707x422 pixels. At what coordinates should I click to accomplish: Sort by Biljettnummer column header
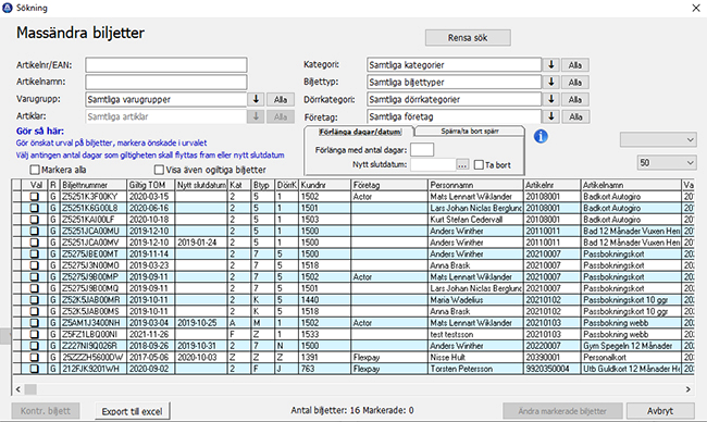93,185
